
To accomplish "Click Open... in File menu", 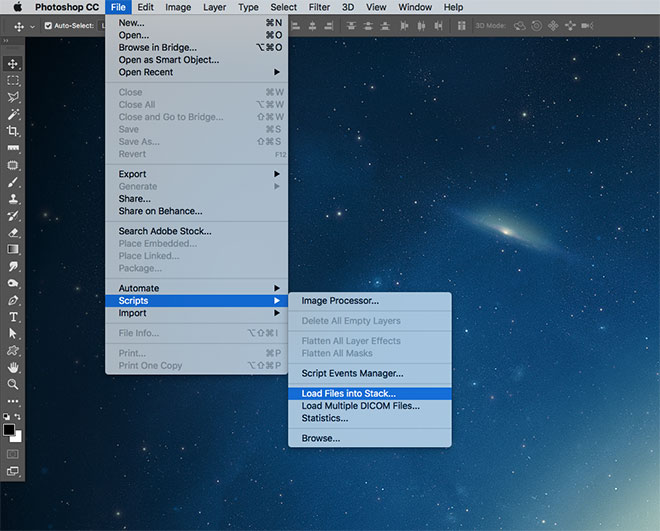I will (197, 35).
